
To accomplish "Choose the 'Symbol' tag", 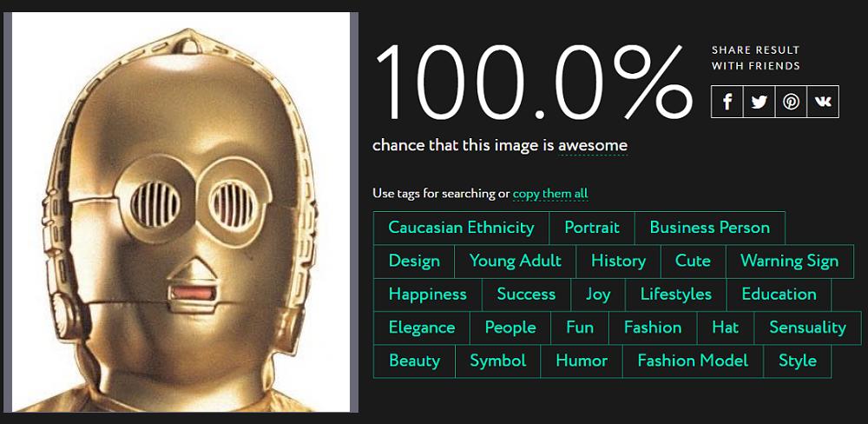I will (x=497, y=361).
